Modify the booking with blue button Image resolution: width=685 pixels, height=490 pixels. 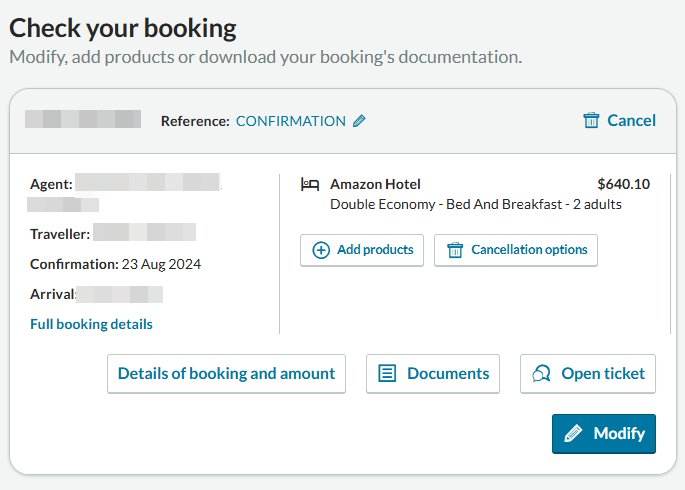[604, 434]
